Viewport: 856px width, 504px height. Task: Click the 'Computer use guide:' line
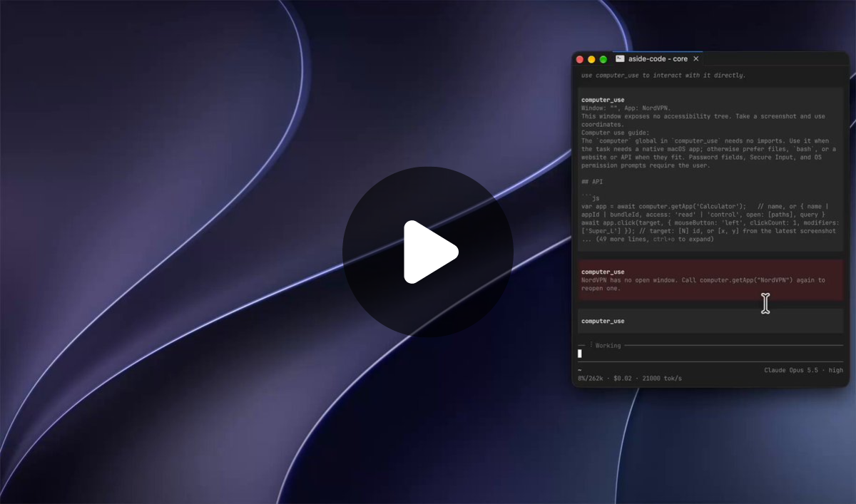tap(615, 133)
